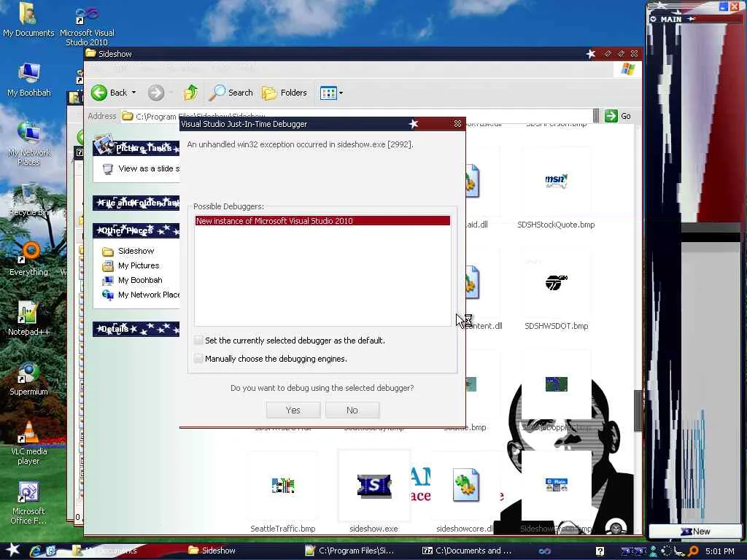The image size is (747, 560).
Task: Click No in the Just-In-Time Debugger dialog
Action: click(352, 410)
